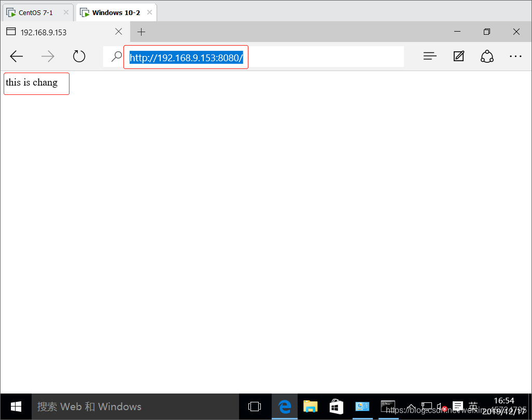Image resolution: width=532 pixels, height=420 pixels.
Task: Close the 192.168.9.153 browser tab
Action: point(118,32)
